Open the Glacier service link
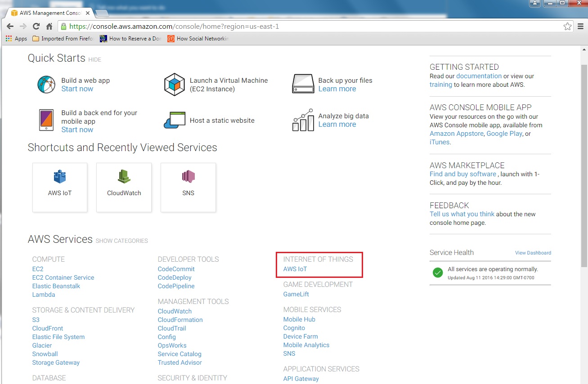This screenshot has height=384, width=588. pyautogui.click(x=42, y=345)
